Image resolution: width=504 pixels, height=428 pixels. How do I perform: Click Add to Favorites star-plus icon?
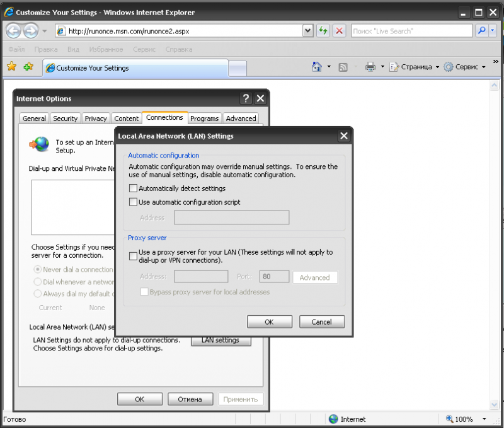tap(28, 67)
